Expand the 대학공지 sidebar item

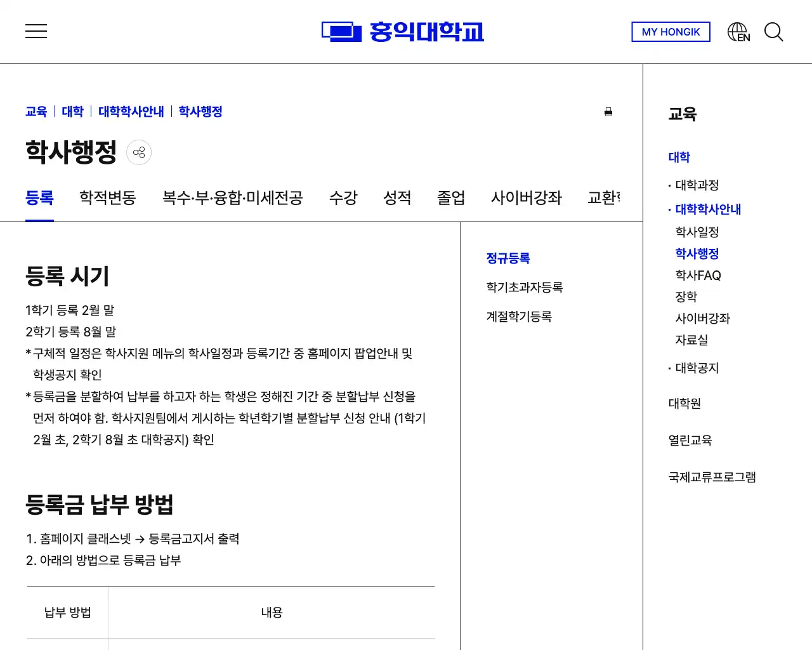697,368
